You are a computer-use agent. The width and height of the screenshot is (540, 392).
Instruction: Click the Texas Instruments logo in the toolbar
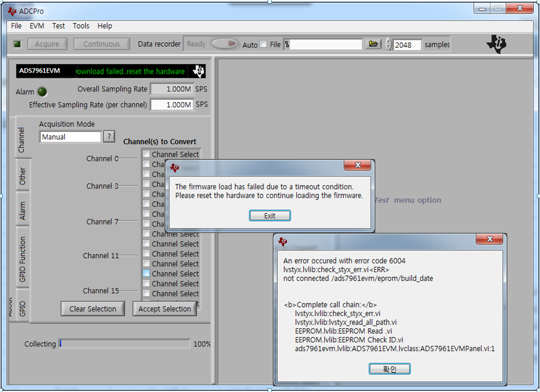click(x=496, y=44)
